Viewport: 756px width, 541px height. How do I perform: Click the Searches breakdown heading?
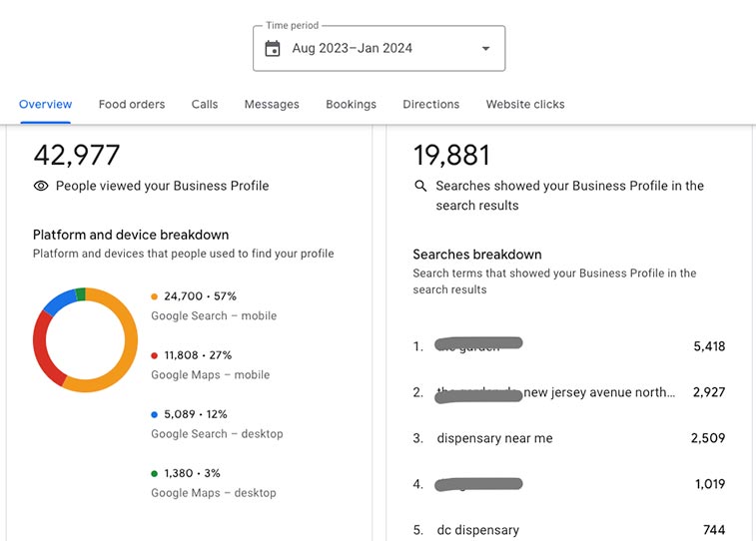click(476, 255)
